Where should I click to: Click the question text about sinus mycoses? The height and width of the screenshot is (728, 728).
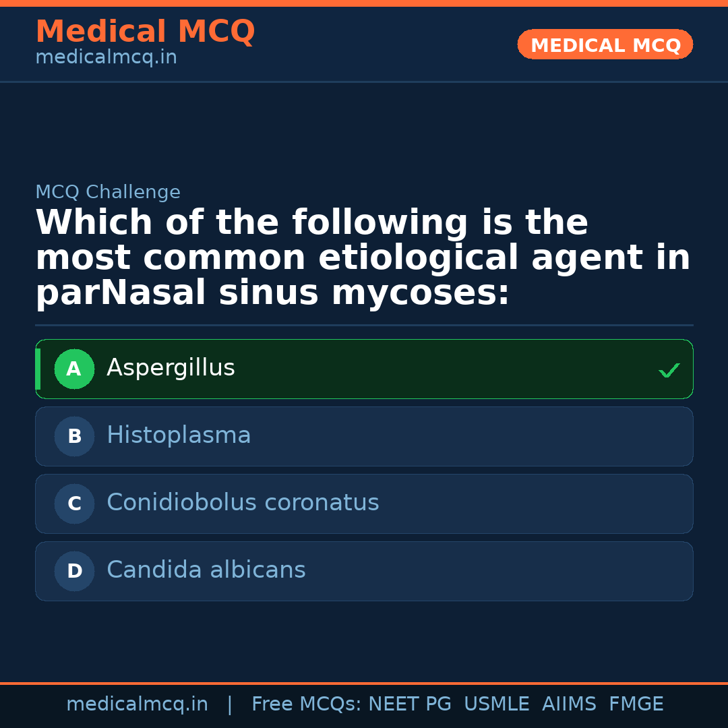tap(363, 258)
